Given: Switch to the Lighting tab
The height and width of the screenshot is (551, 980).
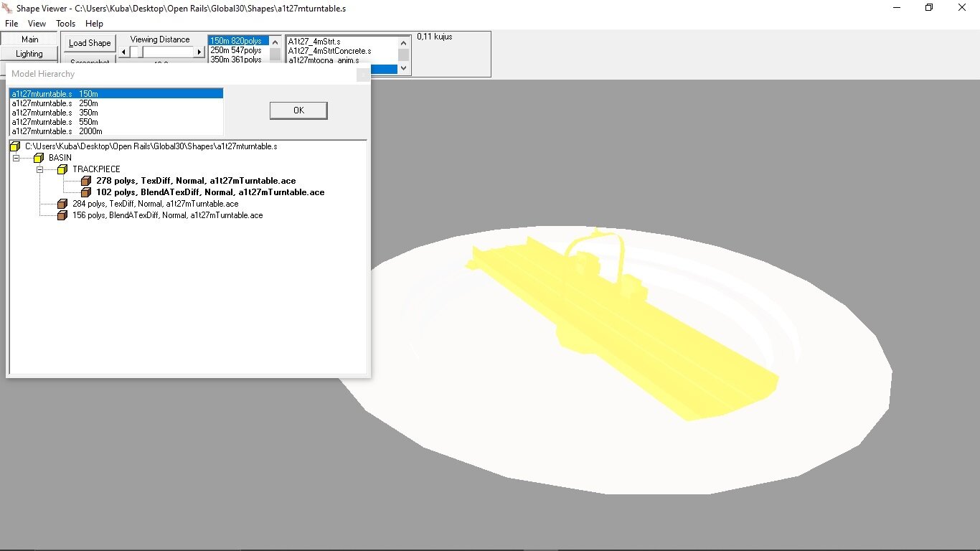Looking at the screenshot, I should click(29, 54).
